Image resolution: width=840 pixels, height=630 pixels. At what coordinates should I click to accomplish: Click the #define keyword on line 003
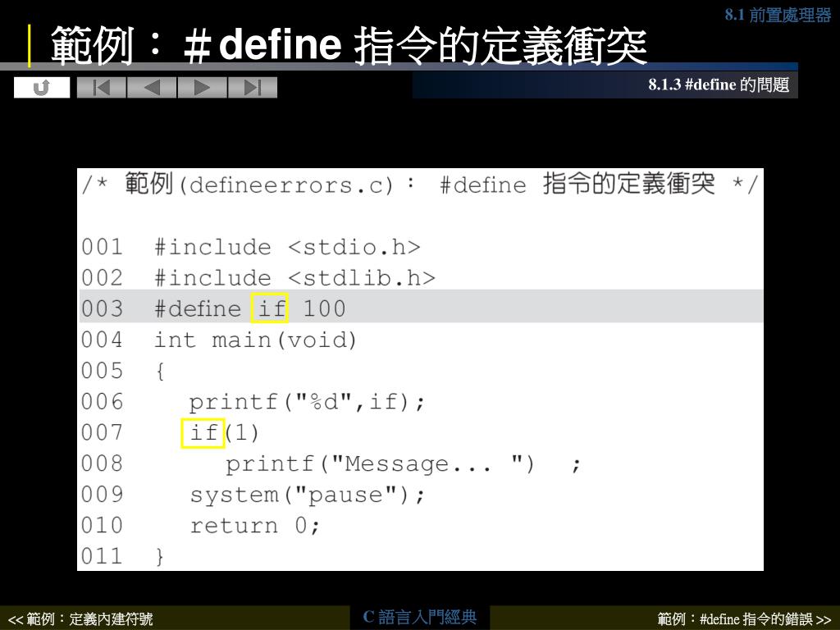tap(198, 309)
